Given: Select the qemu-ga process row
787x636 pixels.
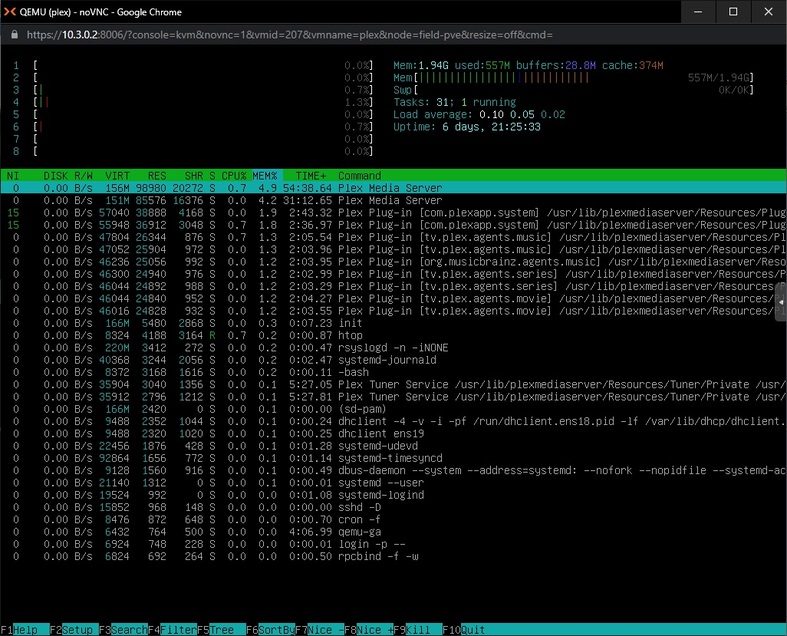Looking at the screenshot, I should [394, 532].
